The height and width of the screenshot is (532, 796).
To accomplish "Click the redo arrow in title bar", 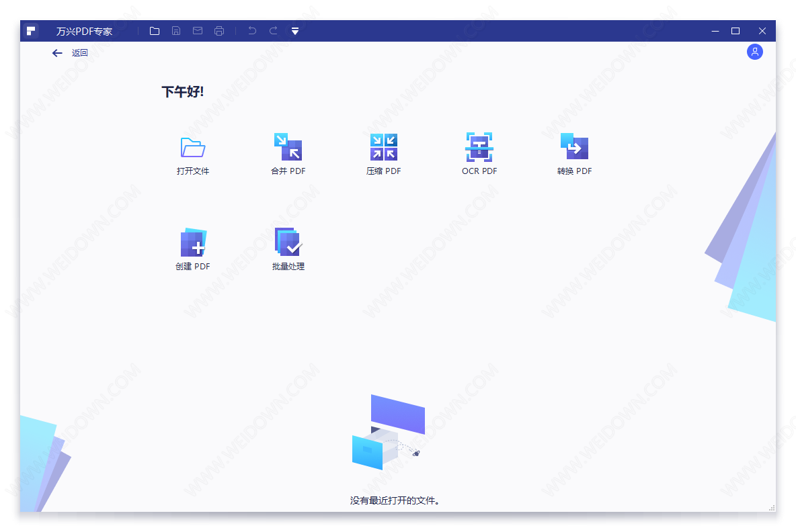I will (274, 31).
